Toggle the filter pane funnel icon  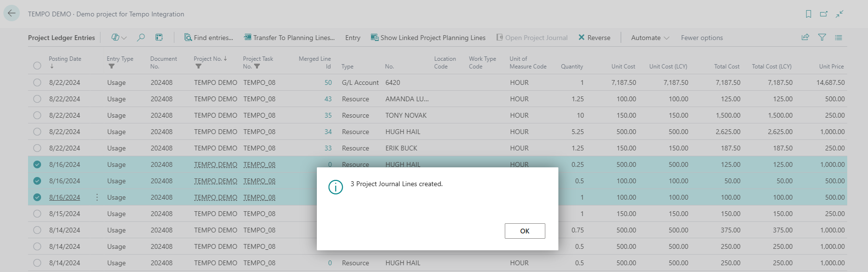(822, 38)
